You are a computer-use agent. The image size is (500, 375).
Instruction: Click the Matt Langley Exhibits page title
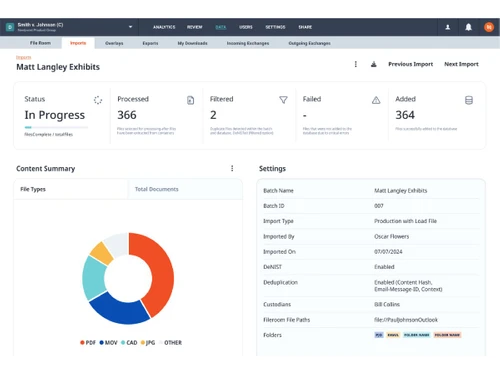(58, 67)
